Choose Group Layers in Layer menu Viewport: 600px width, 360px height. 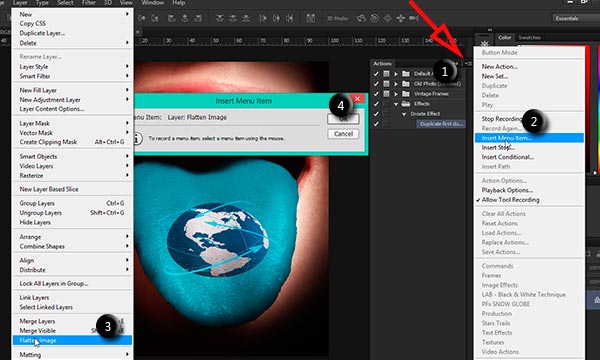tap(73, 203)
